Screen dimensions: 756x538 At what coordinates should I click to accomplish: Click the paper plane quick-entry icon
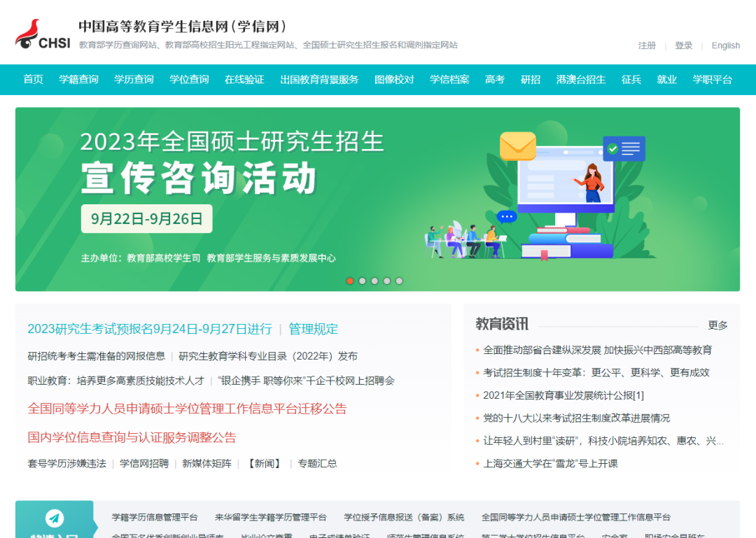[55, 518]
